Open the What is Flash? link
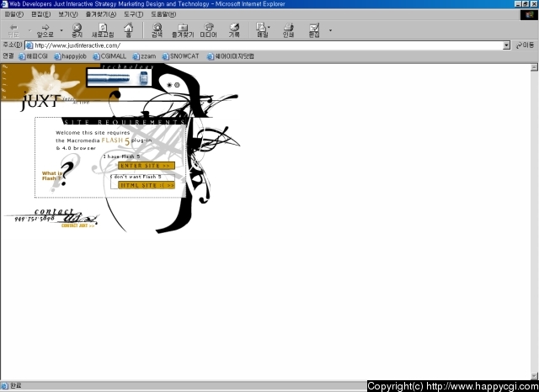Screen dimensions: 539x392 coord(52,176)
